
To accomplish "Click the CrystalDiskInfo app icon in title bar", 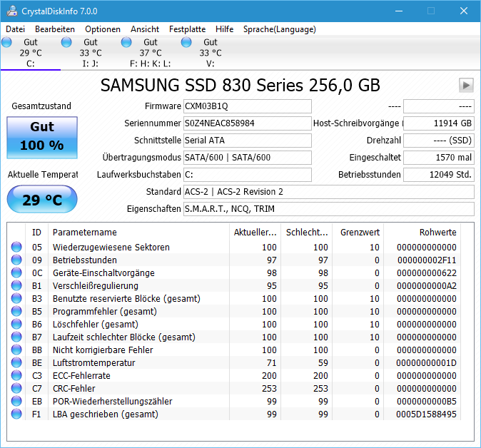I will 12,11.
